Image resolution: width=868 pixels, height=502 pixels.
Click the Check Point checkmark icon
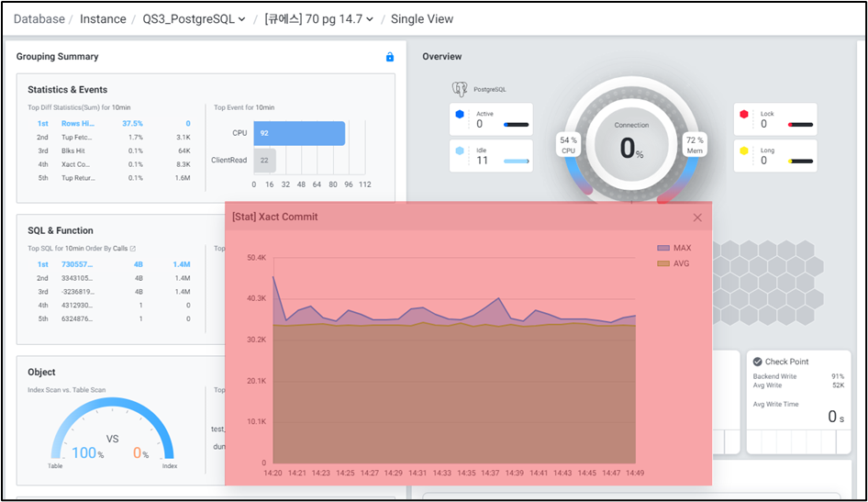[x=757, y=362]
